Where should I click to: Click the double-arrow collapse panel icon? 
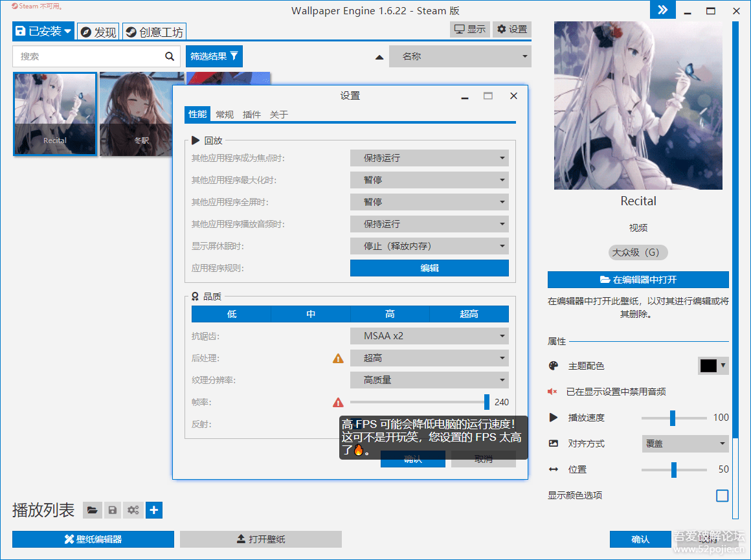[x=662, y=10]
